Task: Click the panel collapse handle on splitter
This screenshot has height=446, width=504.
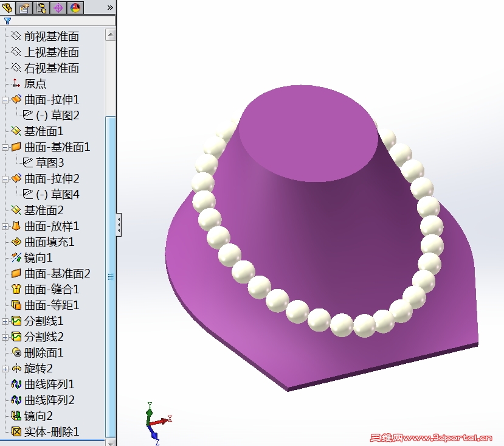Action: click(x=119, y=225)
